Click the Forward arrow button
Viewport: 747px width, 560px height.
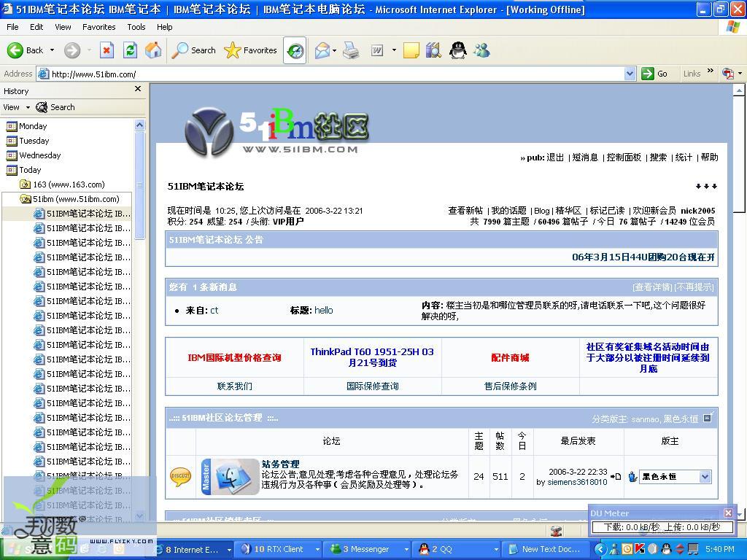(x=72, y=50)
